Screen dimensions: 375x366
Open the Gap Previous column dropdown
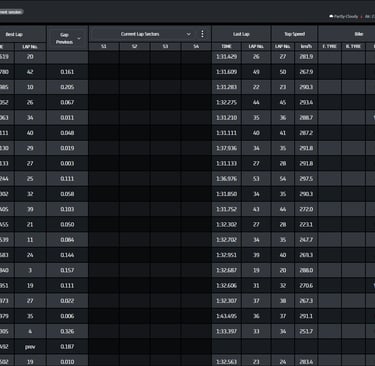(x=79, y=38)
